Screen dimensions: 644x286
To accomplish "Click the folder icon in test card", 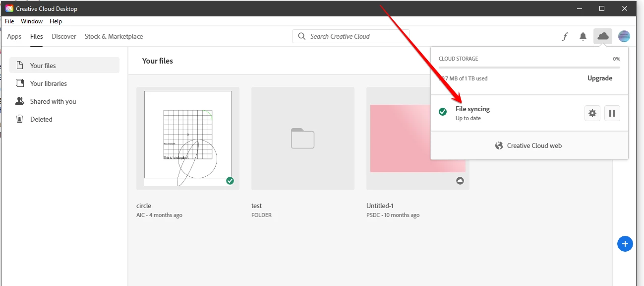I will coord(303,139).
